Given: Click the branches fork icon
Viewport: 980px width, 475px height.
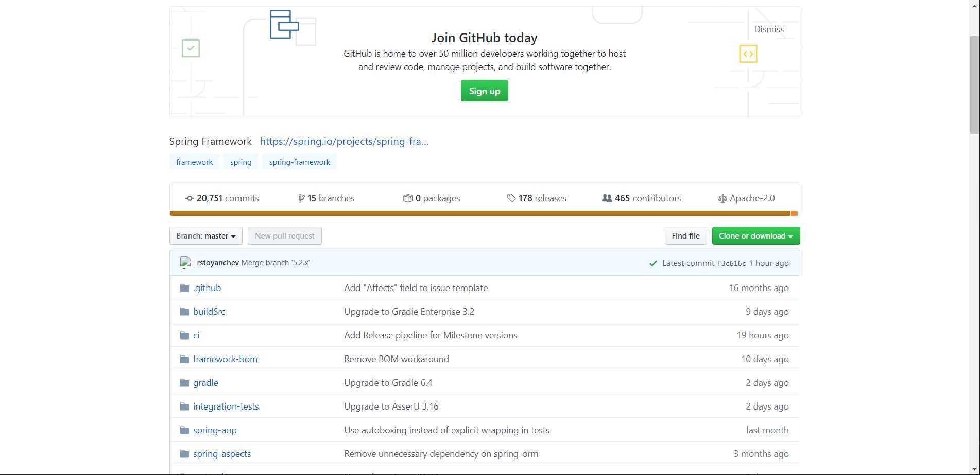Looking at the screenshot, I should coord(301,198).
